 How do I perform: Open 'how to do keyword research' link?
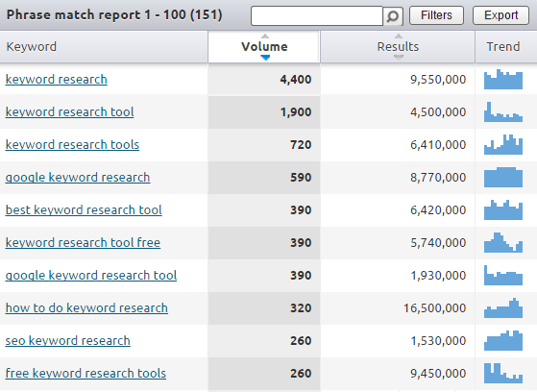[x=86, y=308]
